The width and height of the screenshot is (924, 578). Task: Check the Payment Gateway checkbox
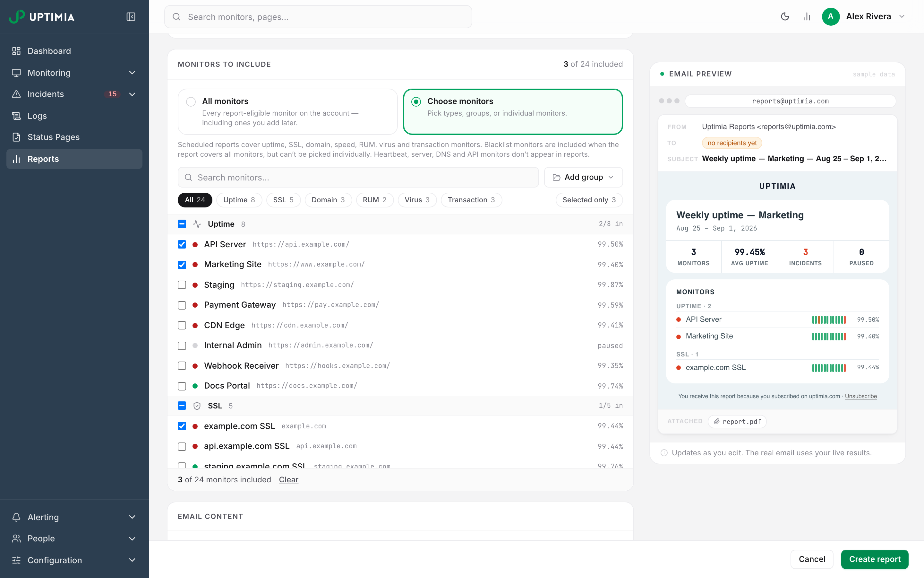[182, 305]
